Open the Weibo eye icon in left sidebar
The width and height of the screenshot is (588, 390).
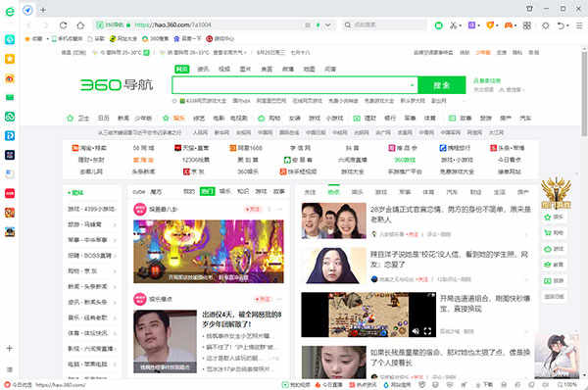(x=10, y=78)
